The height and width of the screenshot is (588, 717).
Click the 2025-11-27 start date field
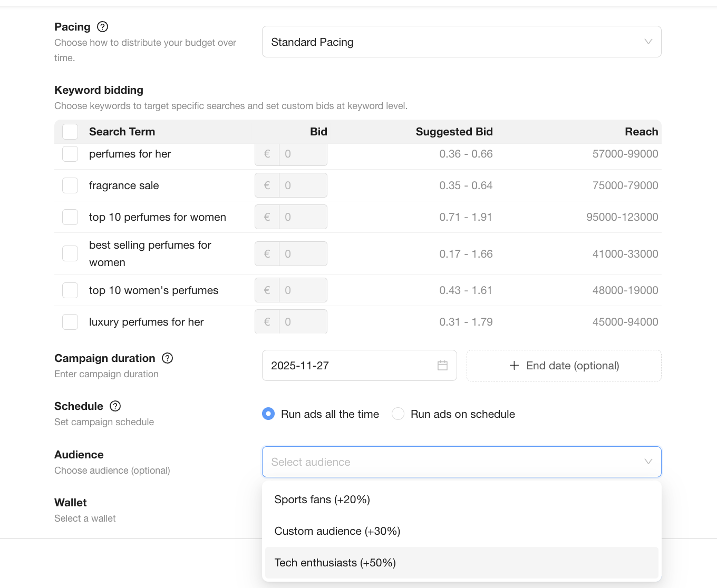(348, 366)
